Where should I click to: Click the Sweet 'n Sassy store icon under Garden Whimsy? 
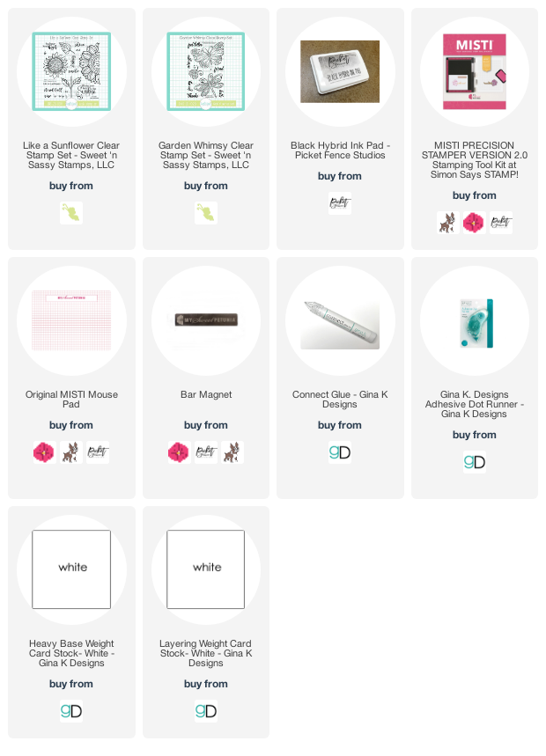[x=206, y=213]
